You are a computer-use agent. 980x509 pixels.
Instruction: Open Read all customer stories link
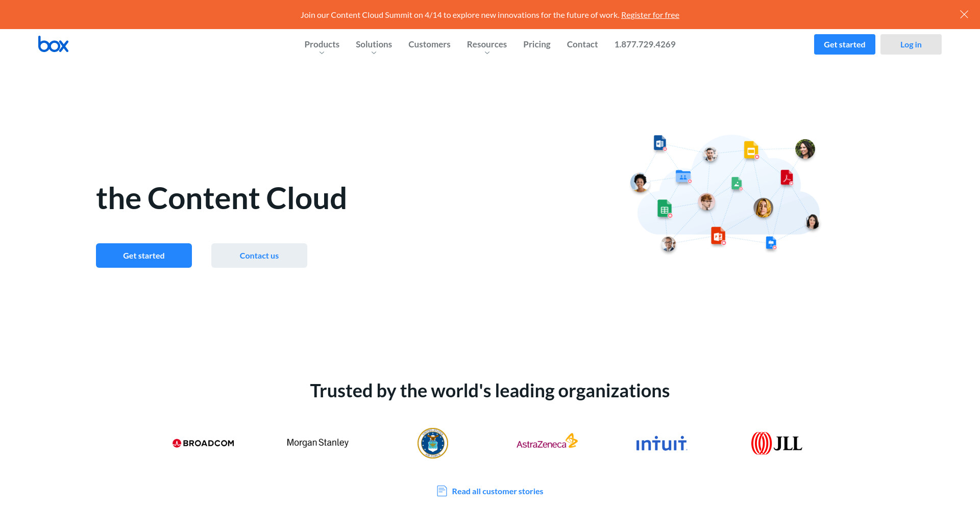click(x=498, y=491)
